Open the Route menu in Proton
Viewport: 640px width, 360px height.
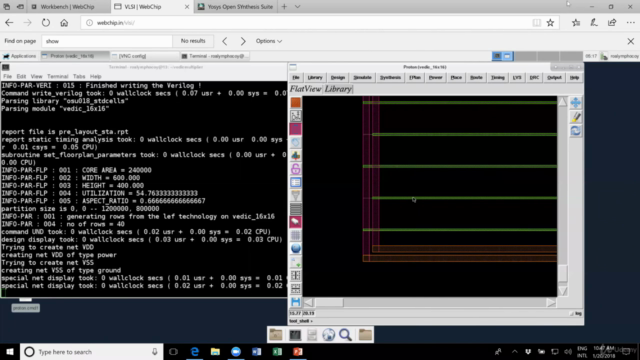click(476, 78)
